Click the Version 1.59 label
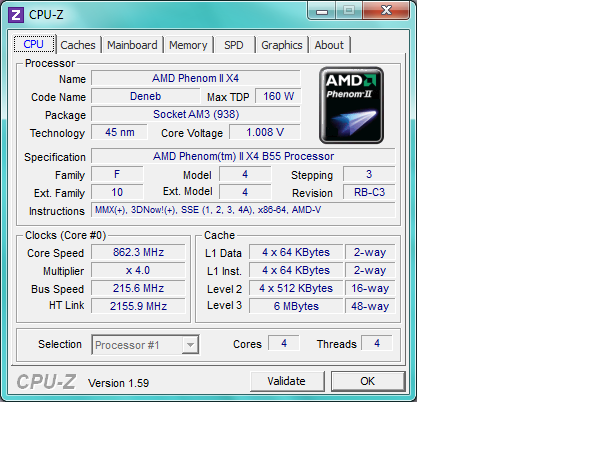The image size is (614, 460). tap(118, 383)
